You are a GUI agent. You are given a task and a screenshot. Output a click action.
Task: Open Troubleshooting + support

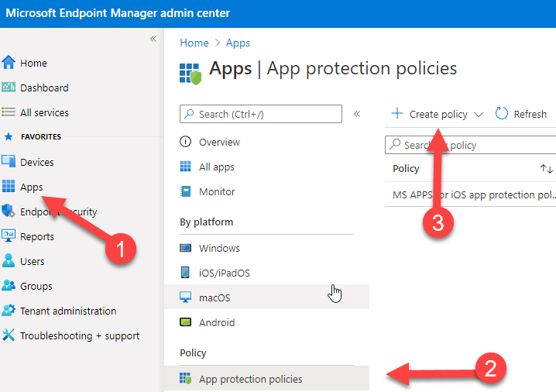[81, 336]
